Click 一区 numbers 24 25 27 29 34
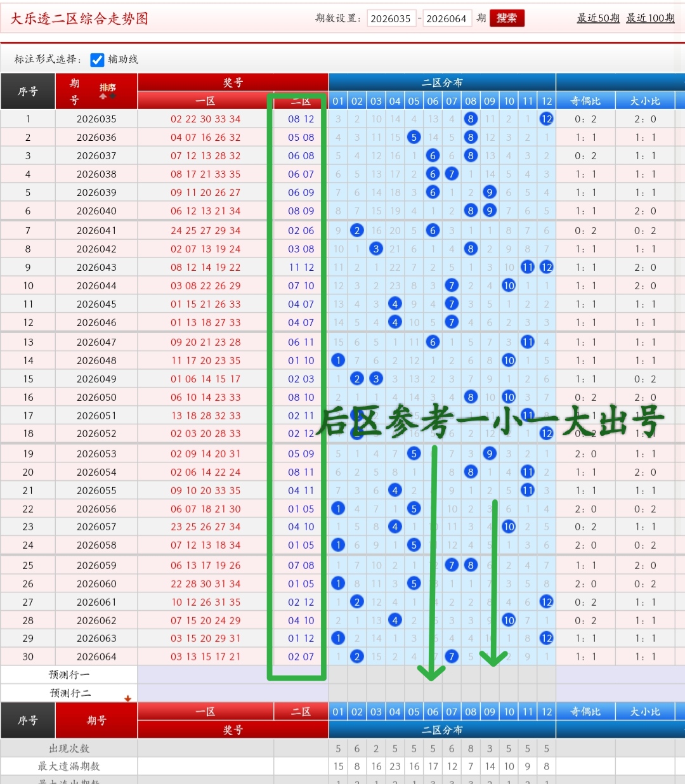Viewport: 685px width, 784px height. [x=205, y=230]
